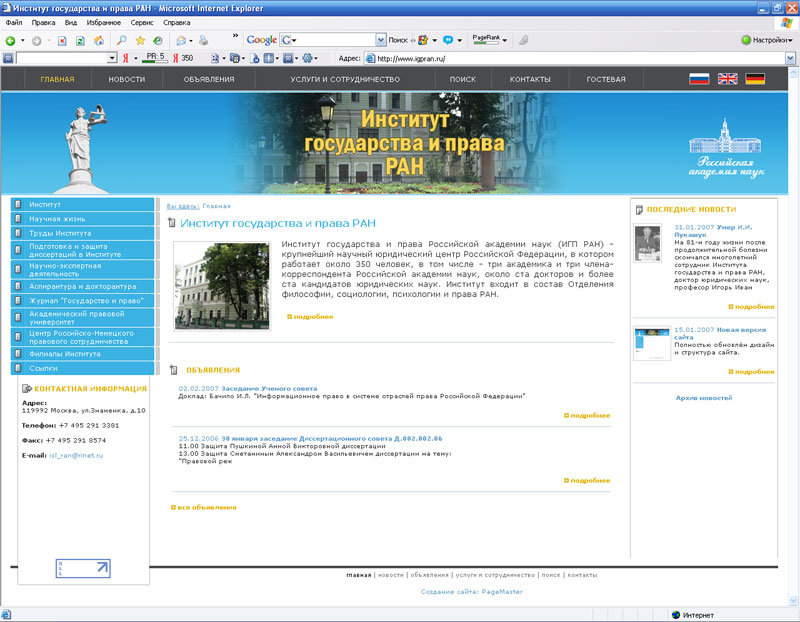Screen dimensions: 800x622
Task: Expand the toolbar overflow chevron »
Action: tap(235, 36)
